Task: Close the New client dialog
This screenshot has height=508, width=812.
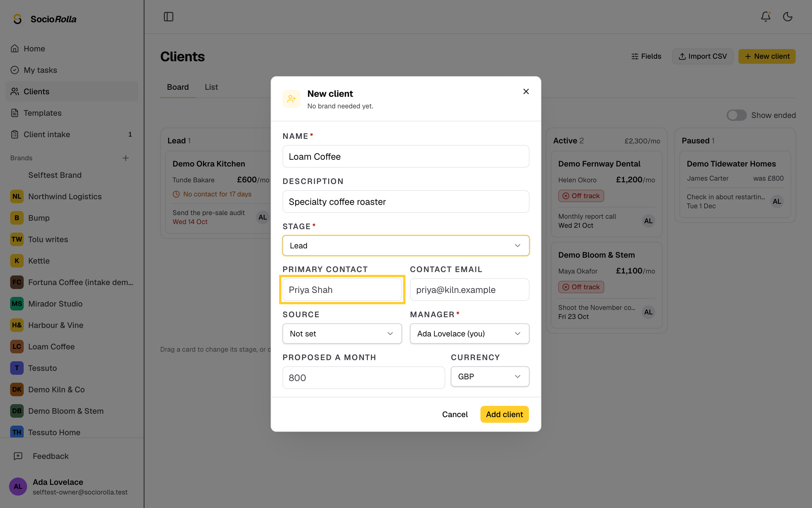Action: coord(526,91)
